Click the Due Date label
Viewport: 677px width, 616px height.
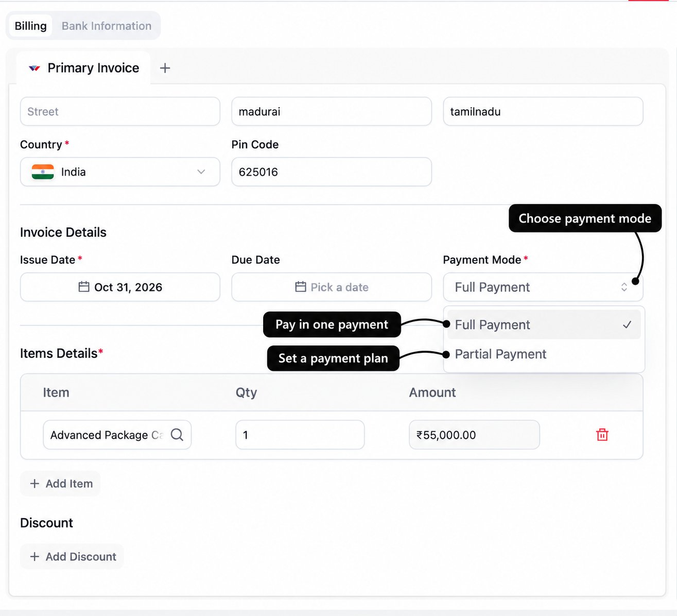point(255,260)
